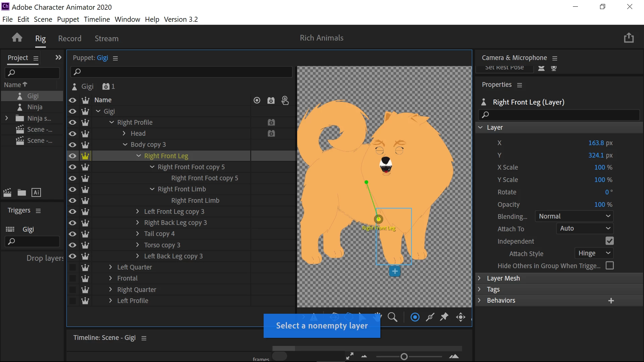Switch to the Record tab
644x362 pixels.
coord(70,39)
